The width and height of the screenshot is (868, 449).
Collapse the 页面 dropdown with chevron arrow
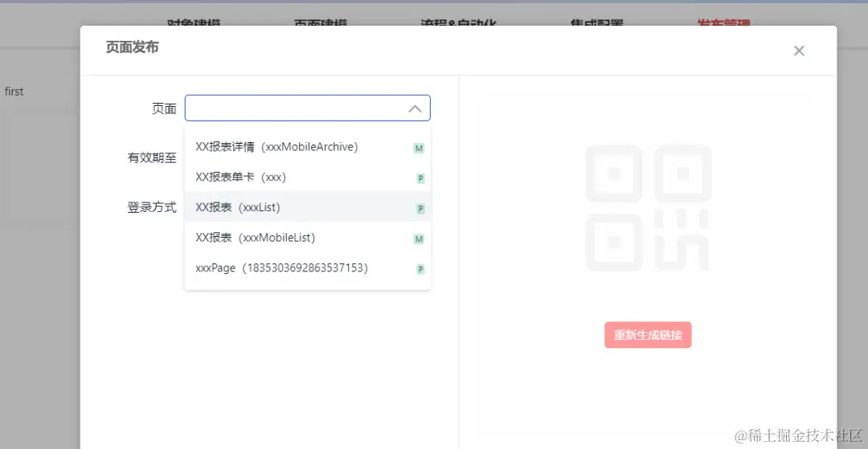point(415,108)
